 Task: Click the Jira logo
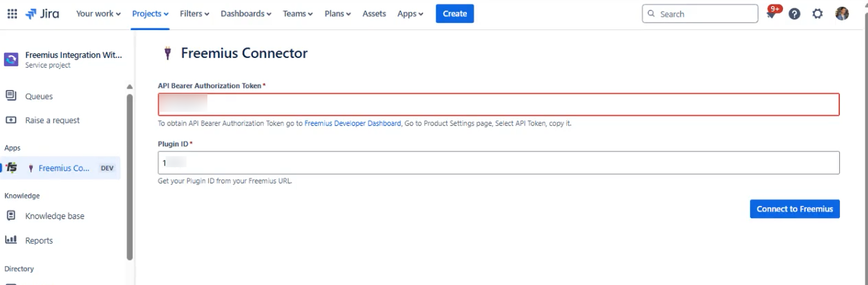pos(43,14)
